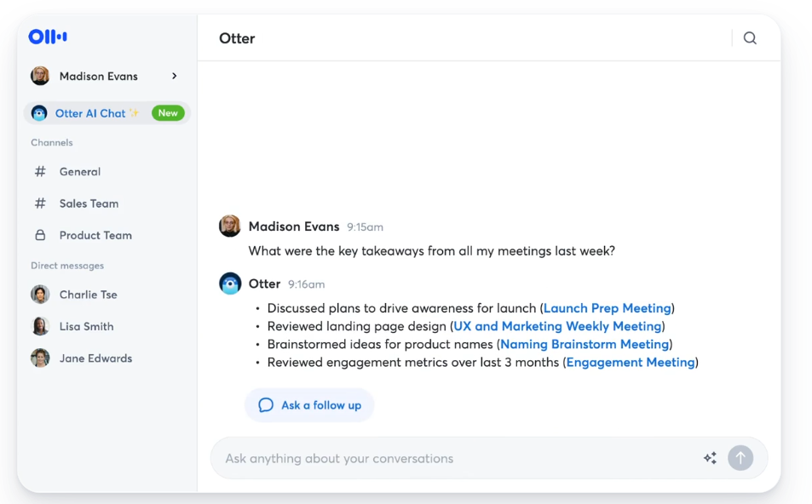Expand Madison Evans account chevron
The width and height of the screenshot is (812, 504).
pyautogui.click(x=175, y=76)
